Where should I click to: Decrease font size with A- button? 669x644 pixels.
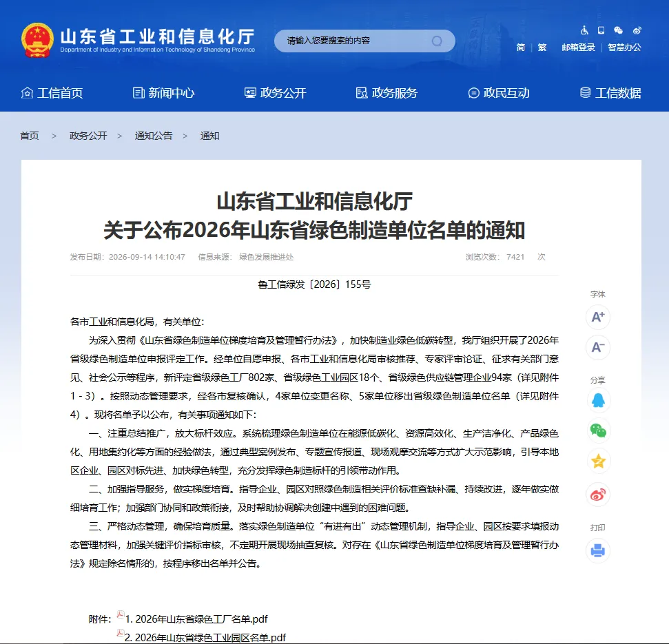pos(598,347)
